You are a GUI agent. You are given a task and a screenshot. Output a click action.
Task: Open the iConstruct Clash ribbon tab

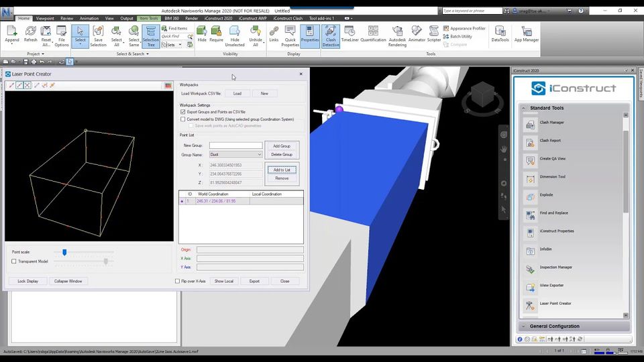[288, 18]
